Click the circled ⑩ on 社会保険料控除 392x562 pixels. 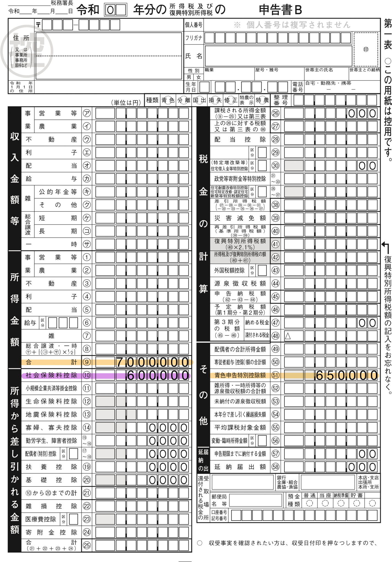click(x=87, y=375)
